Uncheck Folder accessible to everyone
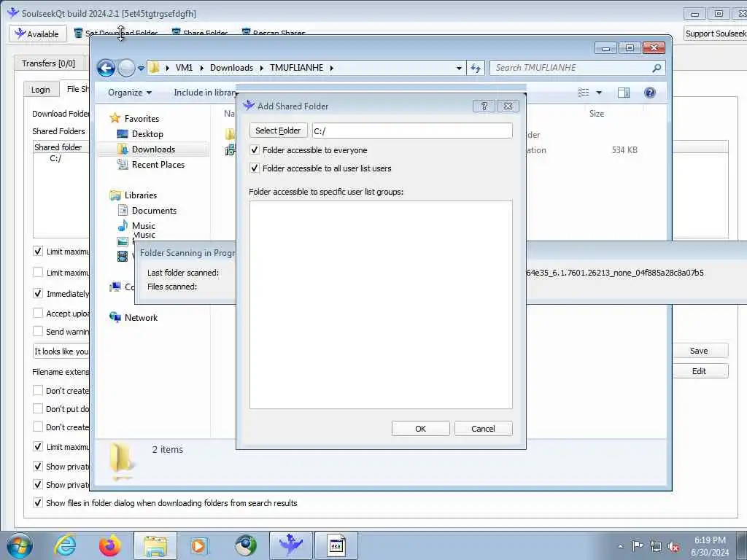This screenshot has height=560, width=747. [255, 150]
